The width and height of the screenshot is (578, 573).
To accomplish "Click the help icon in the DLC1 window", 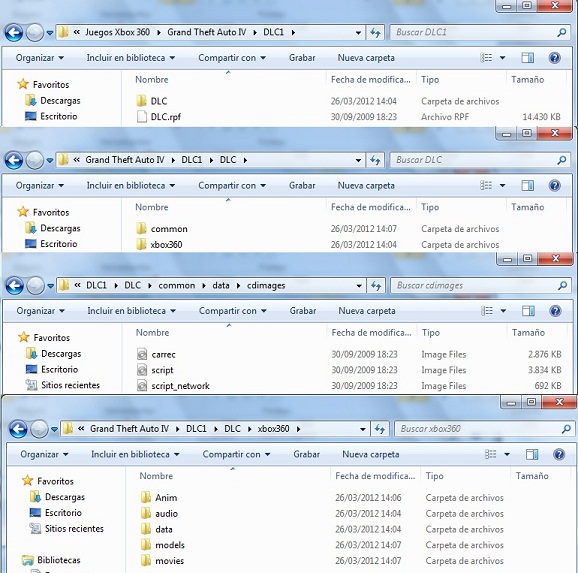I will tap(554, 58).
